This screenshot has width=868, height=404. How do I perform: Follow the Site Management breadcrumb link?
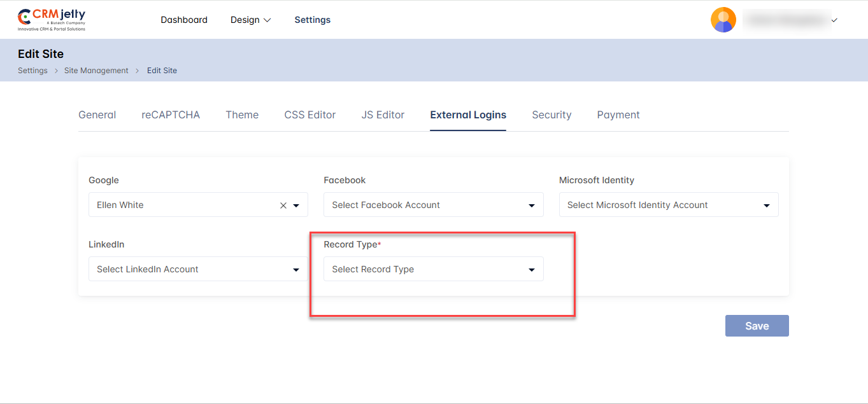pos(96,71)
